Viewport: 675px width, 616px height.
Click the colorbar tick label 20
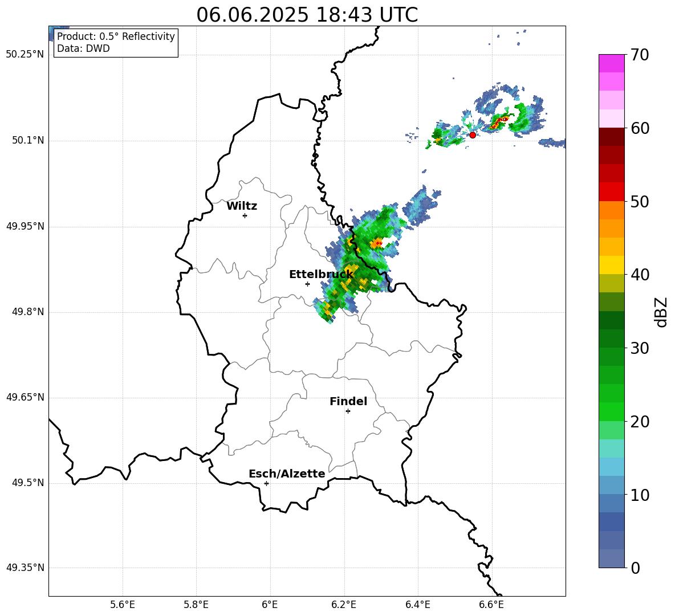tap(640, 422)
